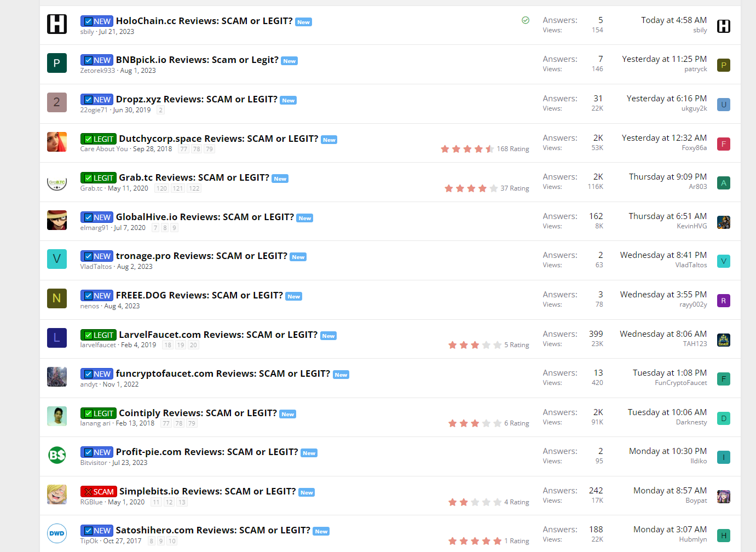Viewport: 756px width, 552px height.
Task: Click 'Jul 7, 2020' date under GlobalHive
Action: coord(130,228)
